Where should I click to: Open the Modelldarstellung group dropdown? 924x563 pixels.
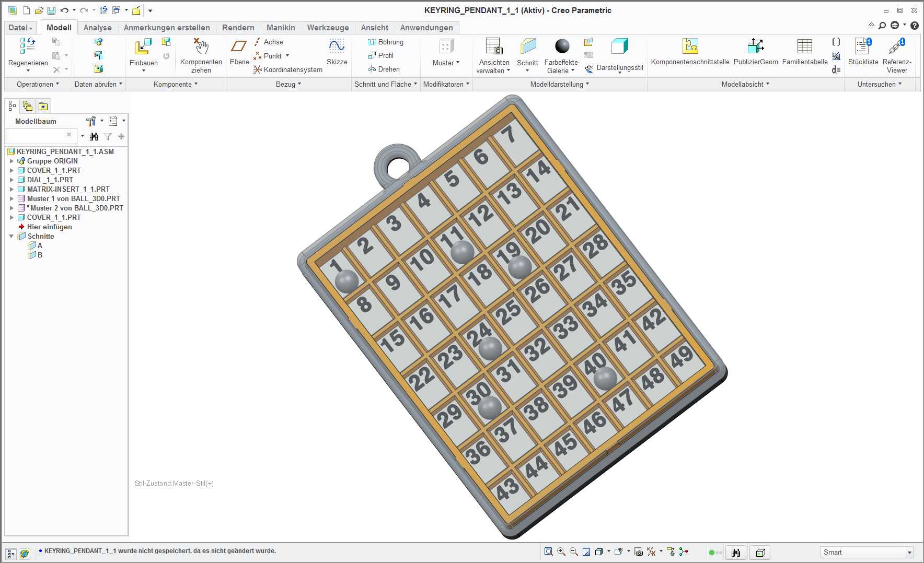tap(560, 84)
